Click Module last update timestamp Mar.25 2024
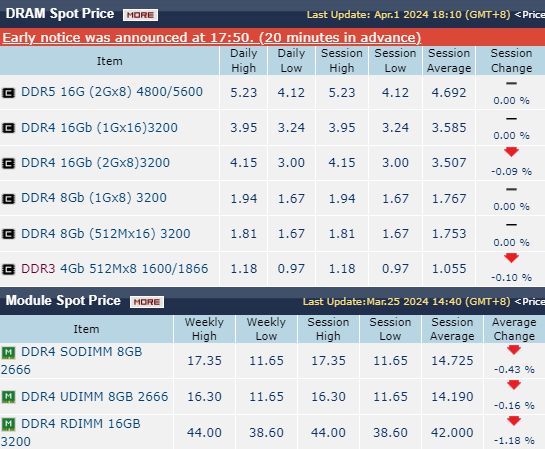Image resolution: width=545 pixels, height=449 pixels. coord(406,302)
